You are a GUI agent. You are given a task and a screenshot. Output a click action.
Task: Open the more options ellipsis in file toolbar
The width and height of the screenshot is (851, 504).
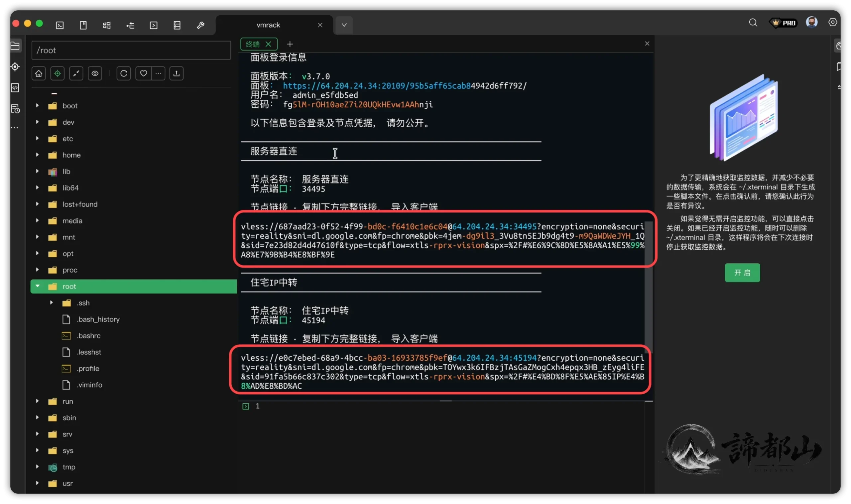point(158,73)
